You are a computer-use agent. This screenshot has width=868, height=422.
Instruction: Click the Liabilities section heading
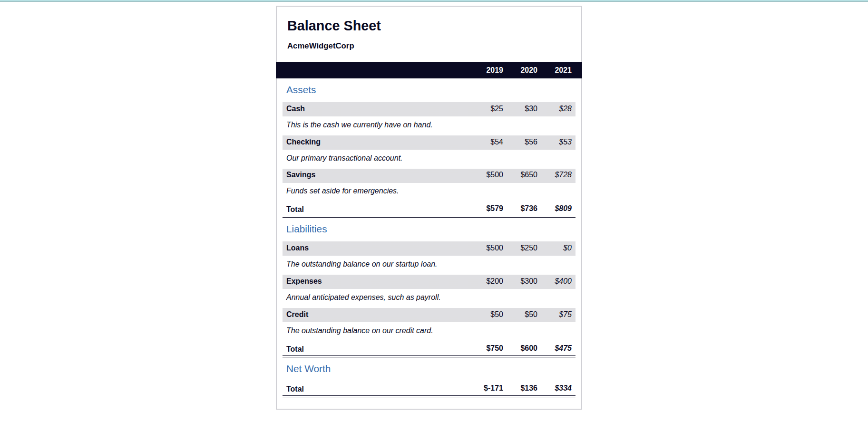(306, 229)
